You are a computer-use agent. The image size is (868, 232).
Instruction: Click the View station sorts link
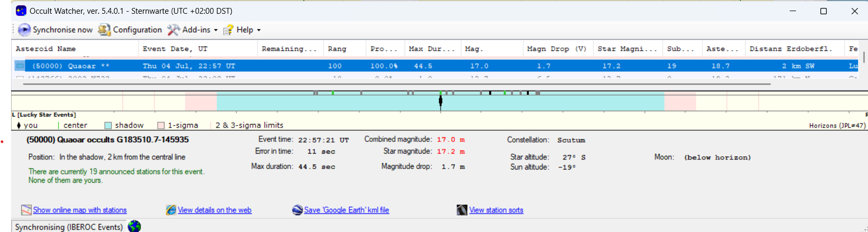496,210
